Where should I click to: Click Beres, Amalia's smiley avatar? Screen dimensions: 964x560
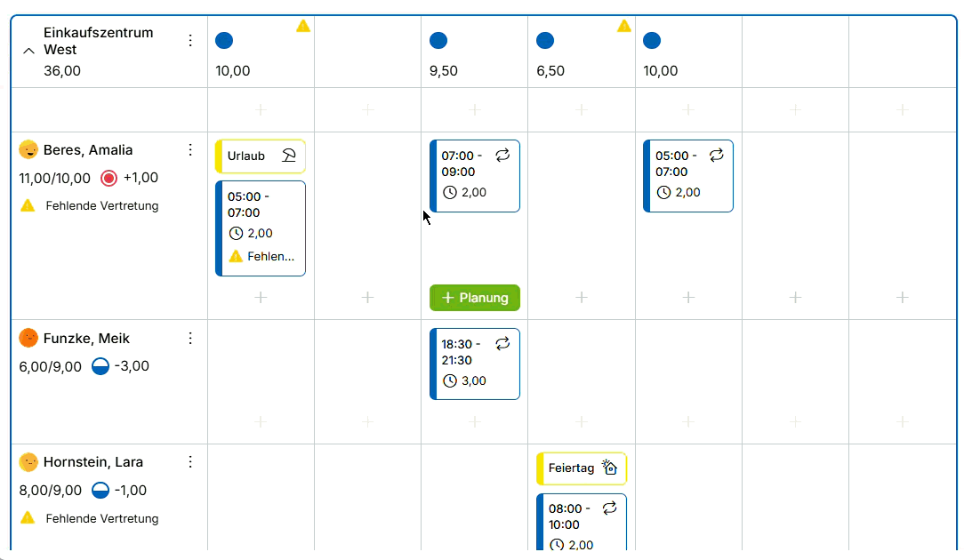(x=28, y=149)
